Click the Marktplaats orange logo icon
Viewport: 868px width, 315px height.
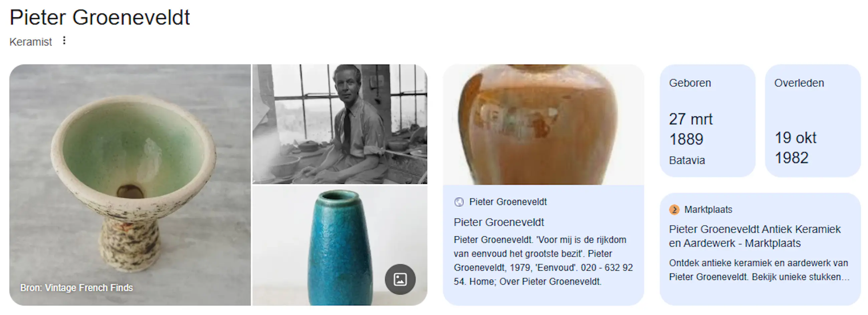coord(674,210)
